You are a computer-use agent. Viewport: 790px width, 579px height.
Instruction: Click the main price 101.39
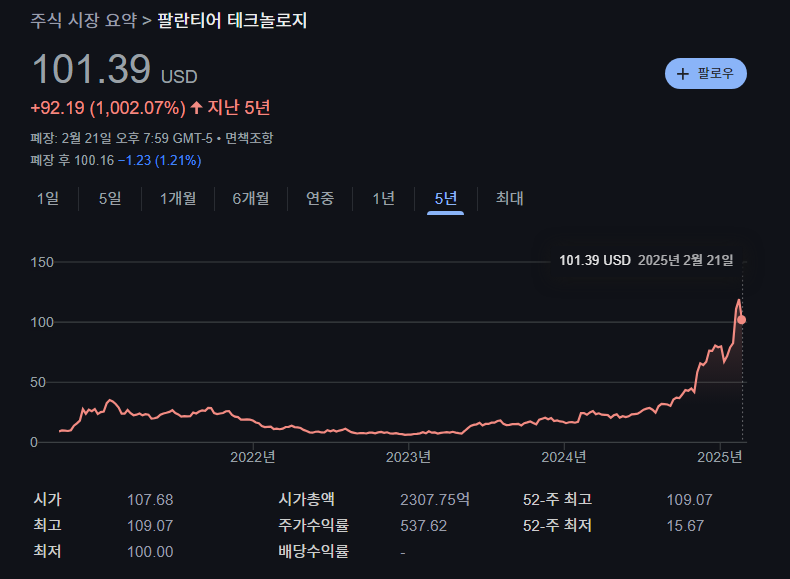point(91,69)
